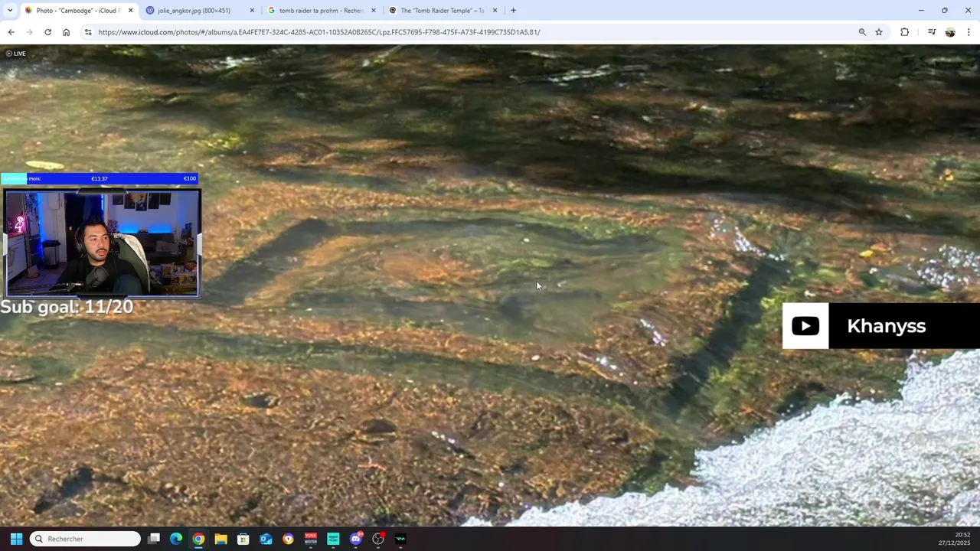Open the media controls button
Image resolution: width=980 pixels, height=551 pixels.
coord(932,32)
